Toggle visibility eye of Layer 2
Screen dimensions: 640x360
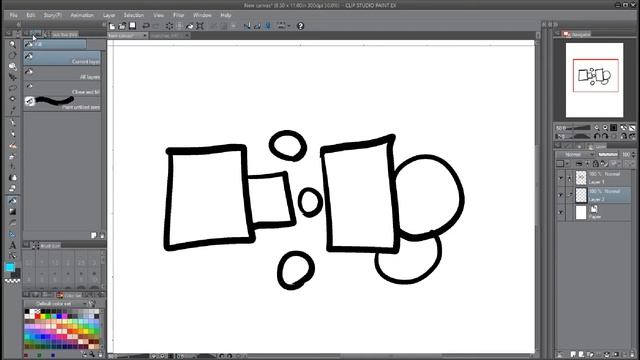pyautogui.click(x=560, y=195)
